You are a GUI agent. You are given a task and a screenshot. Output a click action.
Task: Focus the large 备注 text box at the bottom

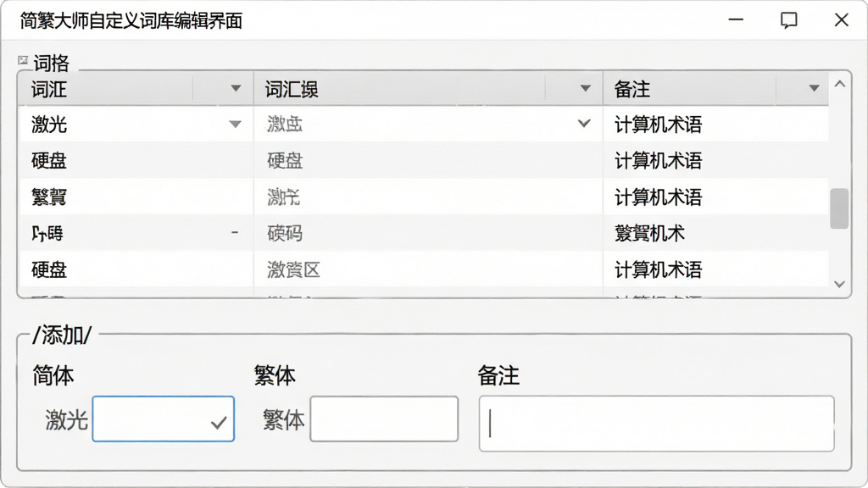tap(657, 424)
